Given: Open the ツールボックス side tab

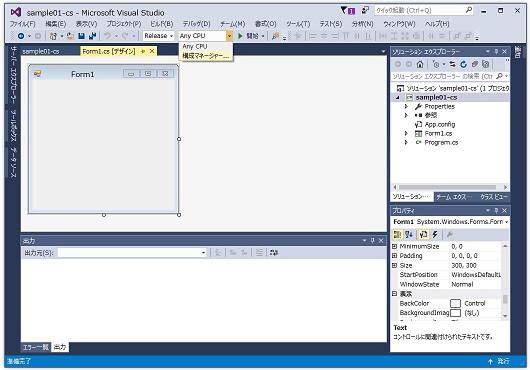Looking at the screenshot, I should click(14, 126).
